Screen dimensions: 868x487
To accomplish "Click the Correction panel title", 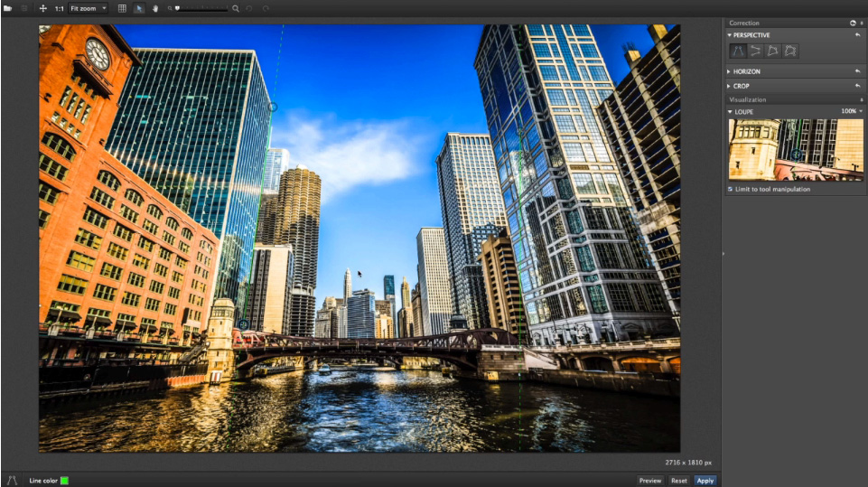I will coord(744,23).
